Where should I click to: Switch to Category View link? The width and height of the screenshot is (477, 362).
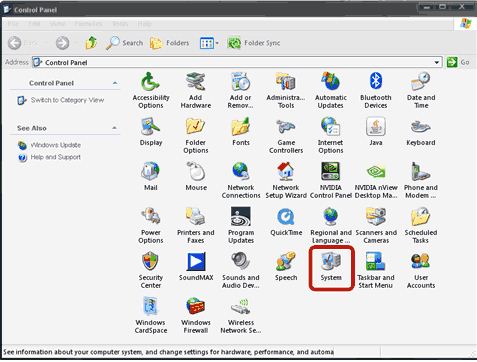click(x=61, y=100)
